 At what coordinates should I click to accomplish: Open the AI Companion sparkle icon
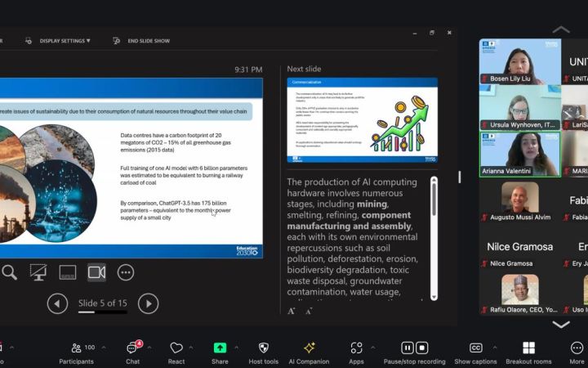[309, 348]
